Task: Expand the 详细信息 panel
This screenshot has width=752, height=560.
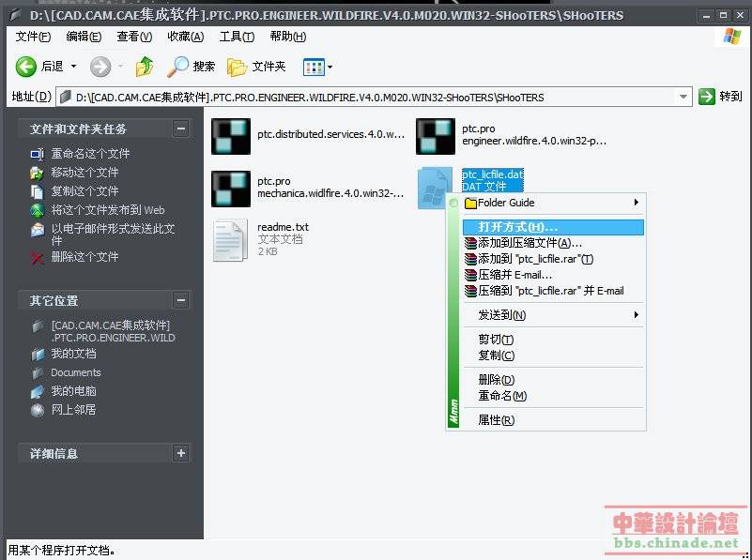Action: click(x=181, y=453)
